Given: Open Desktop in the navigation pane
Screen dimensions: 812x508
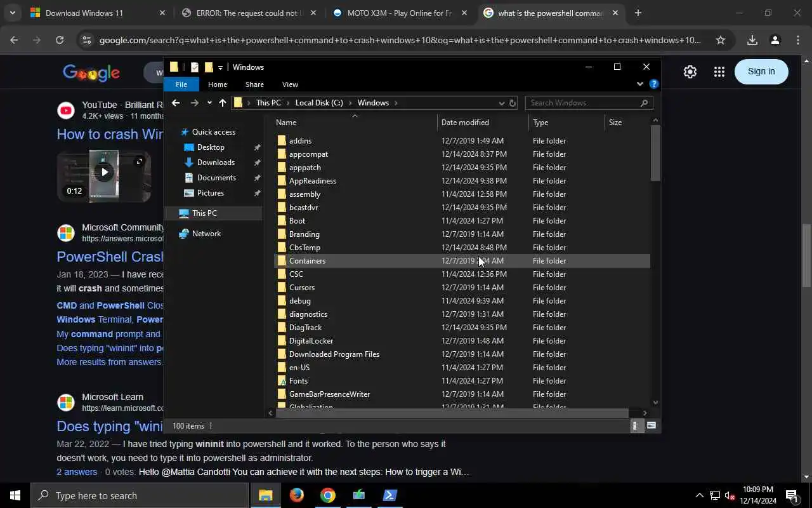Looking at the screenshot, I should (x=211, y=147).
